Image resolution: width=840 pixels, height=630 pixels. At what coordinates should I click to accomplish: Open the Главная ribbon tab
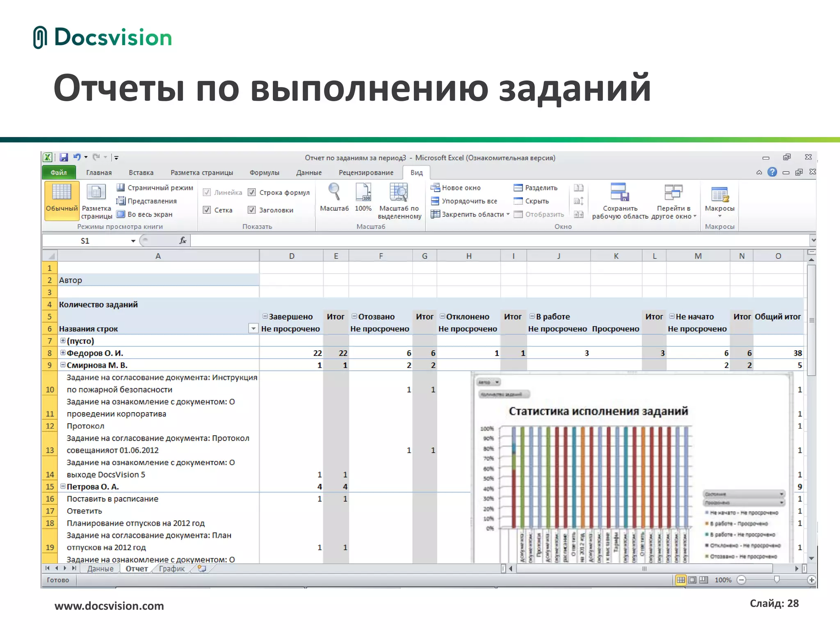click(x=99, y=173)
